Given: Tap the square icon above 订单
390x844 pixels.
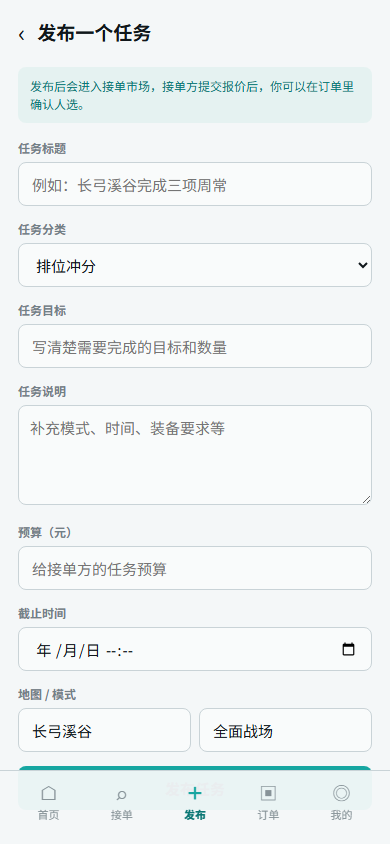Looking at the screenshot, I should [268, 793].
